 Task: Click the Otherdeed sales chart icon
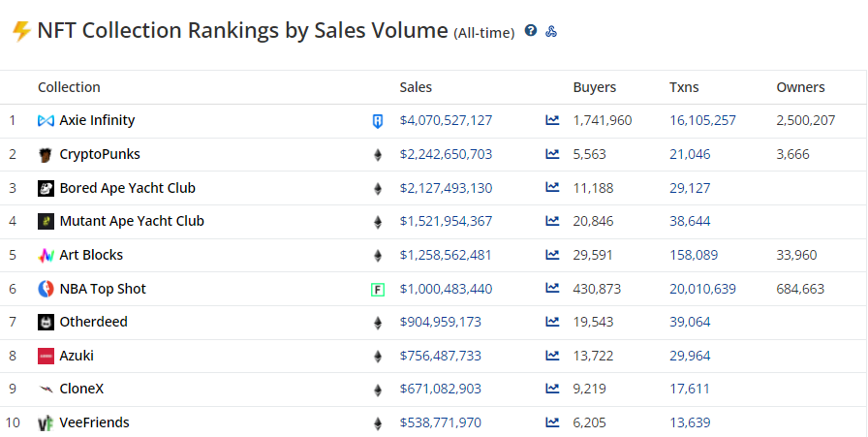point(552,322)
